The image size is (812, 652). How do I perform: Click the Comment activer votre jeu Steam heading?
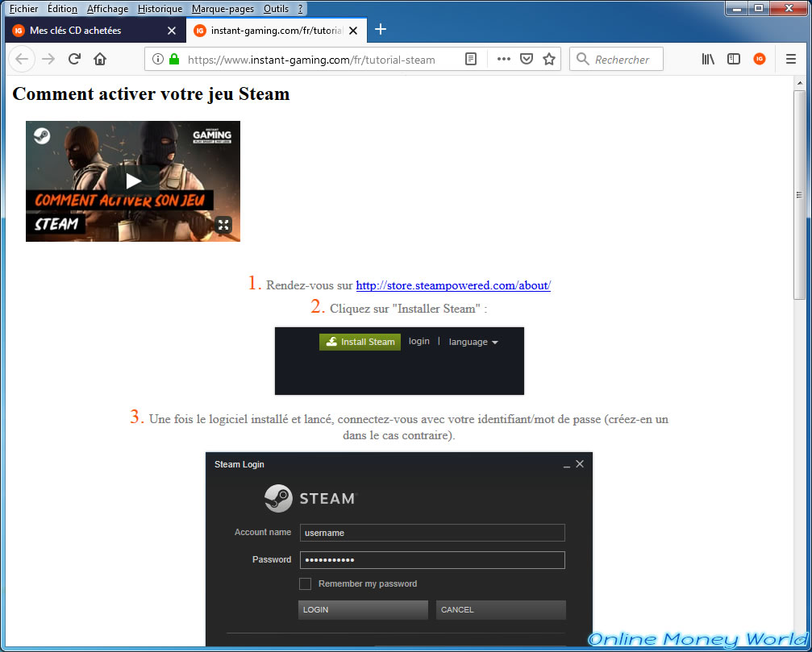151,94
